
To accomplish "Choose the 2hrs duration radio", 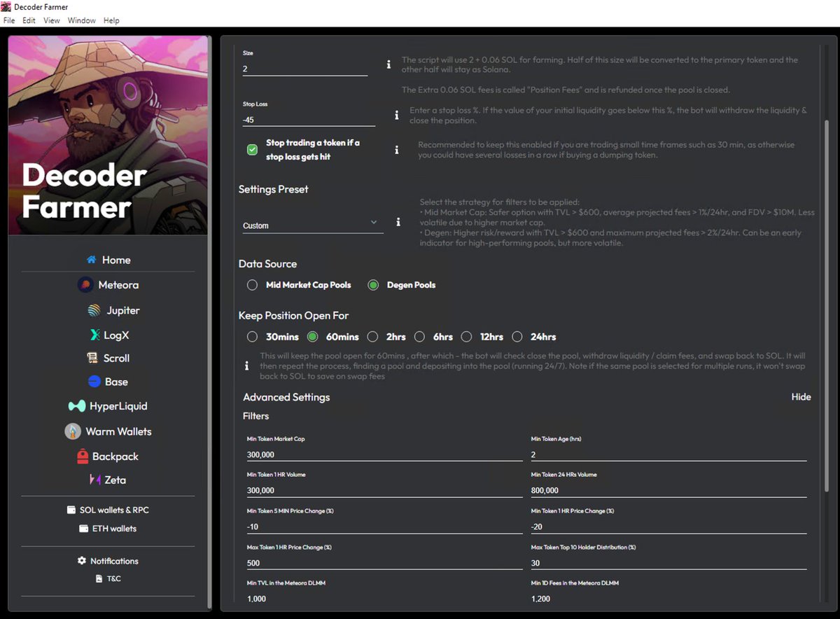I will point(373,337).
